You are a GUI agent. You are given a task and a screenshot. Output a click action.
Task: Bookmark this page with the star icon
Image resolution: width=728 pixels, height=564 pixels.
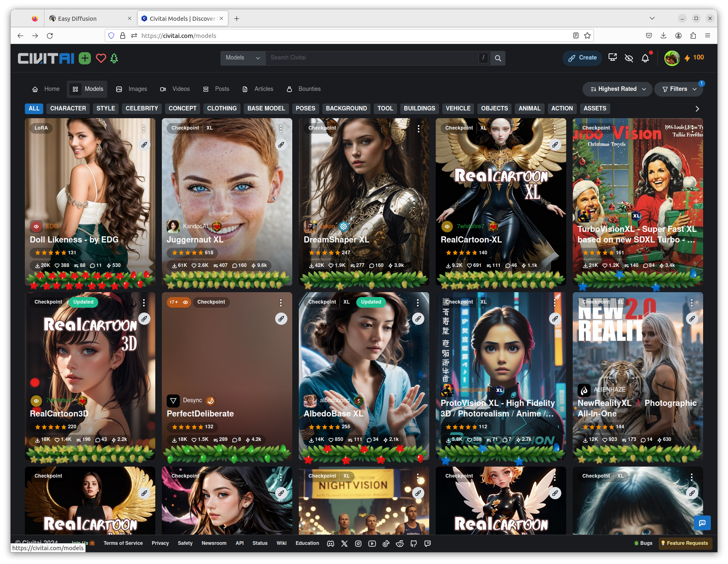587,35
